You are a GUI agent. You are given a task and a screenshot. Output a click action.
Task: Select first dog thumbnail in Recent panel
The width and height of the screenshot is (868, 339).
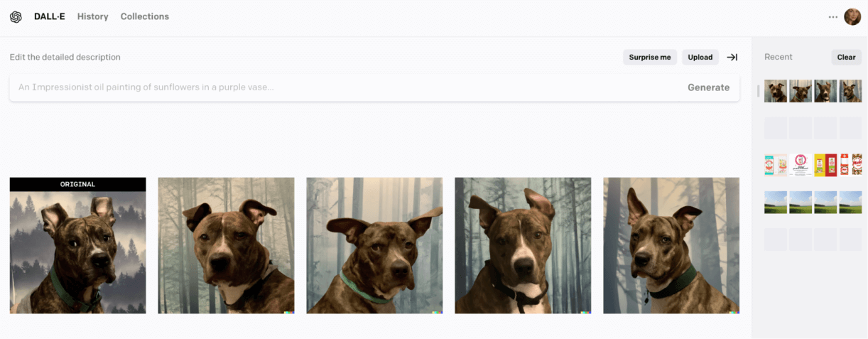coord(776,91)
